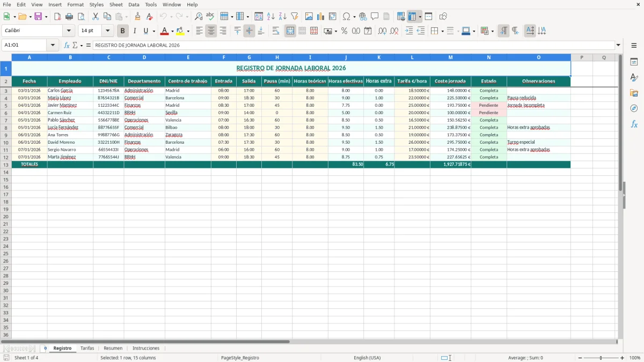Select the Clone Formatting paintbrush
Image resolution: width=644 pixels, height=362 pixels.
point(138,17)
